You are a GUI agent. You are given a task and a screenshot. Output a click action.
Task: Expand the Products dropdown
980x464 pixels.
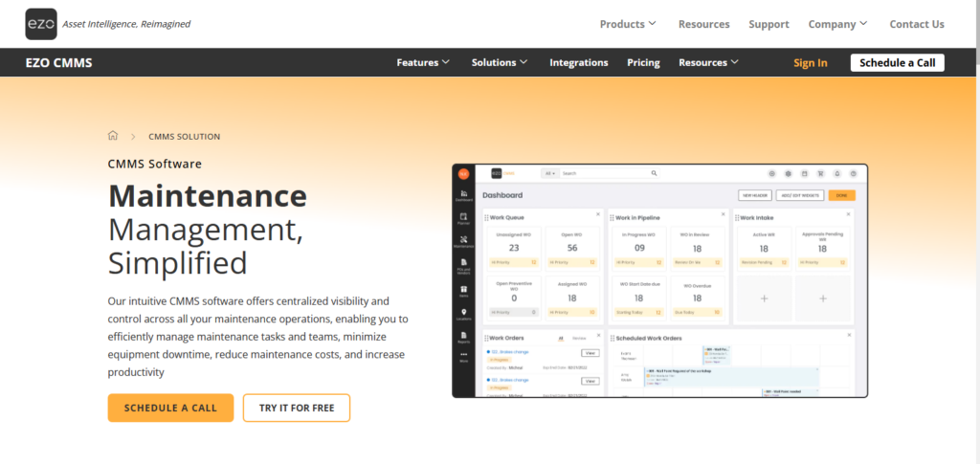pyautogui.click(x=628, y=24)
